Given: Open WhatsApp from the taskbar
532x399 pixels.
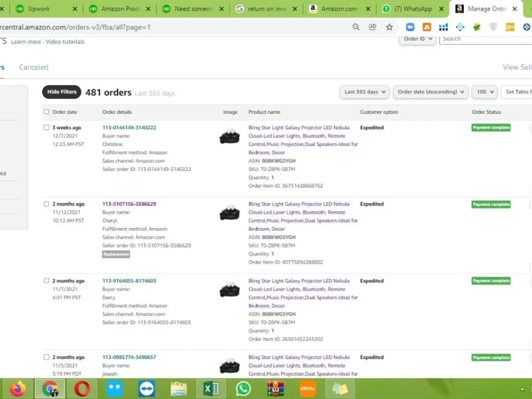Looking at the screenshot, I should (x=243, y=389).
